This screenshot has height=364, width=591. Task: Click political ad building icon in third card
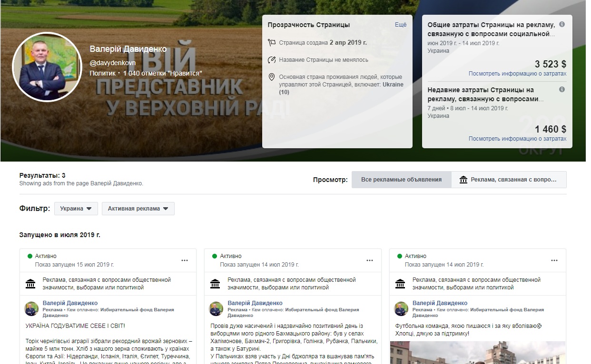tap(400, 284)
